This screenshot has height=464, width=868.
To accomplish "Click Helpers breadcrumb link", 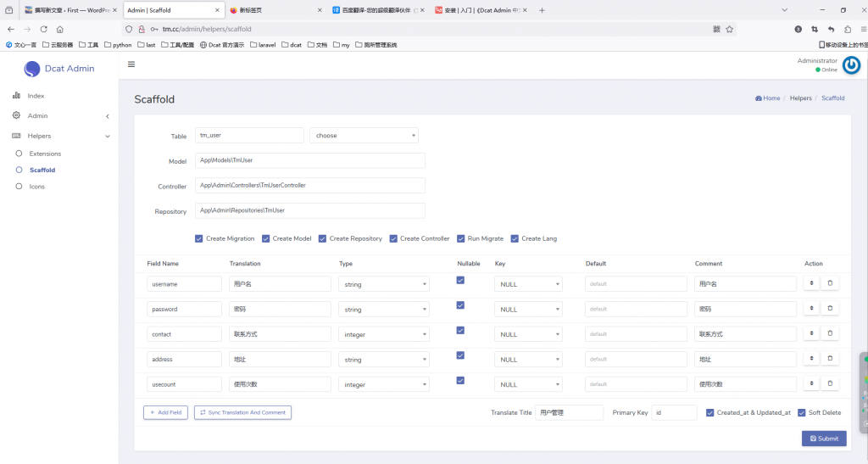I will [800, 98].
